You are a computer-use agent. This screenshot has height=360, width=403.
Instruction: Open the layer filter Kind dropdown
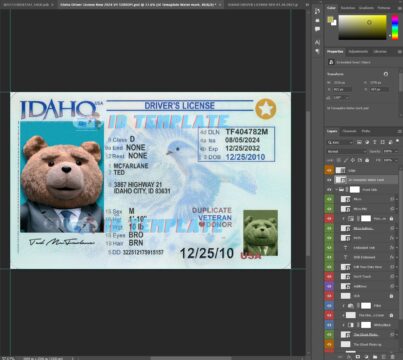click(340, 142)
